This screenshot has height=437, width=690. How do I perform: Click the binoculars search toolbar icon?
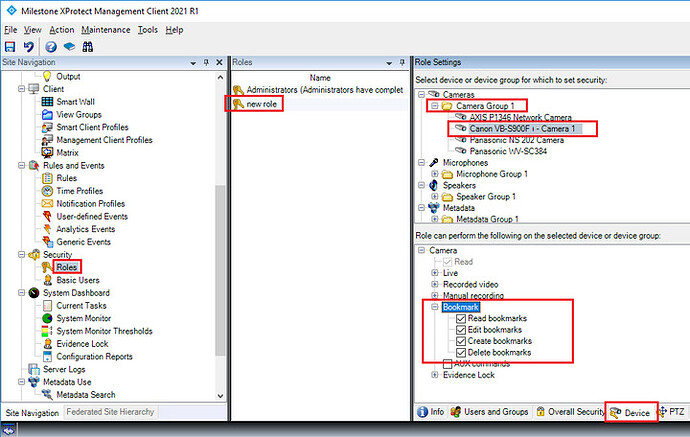click(x=88, y=47)
